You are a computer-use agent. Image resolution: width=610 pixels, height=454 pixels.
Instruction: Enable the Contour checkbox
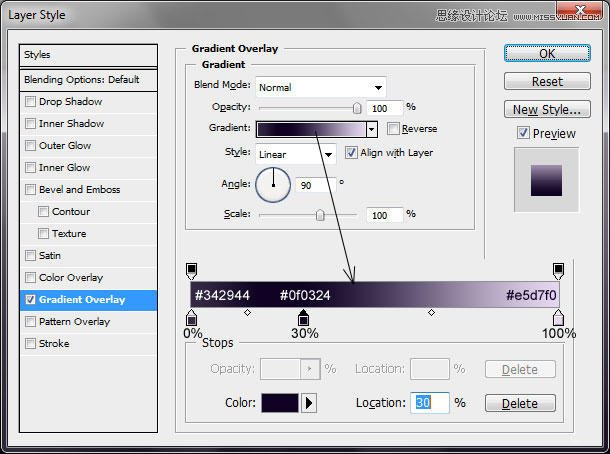coord(43,211)
